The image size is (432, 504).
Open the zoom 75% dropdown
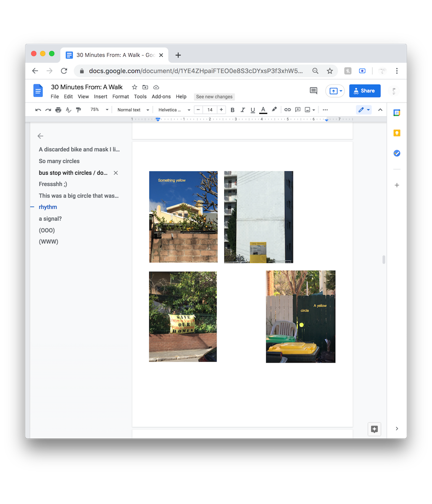coord(99,110)
